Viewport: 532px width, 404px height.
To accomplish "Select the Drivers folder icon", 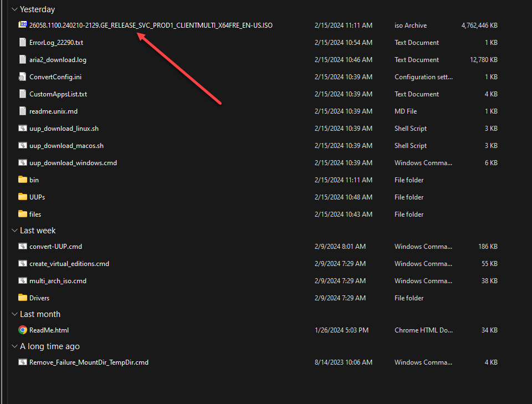I will (x=23, y=298).
